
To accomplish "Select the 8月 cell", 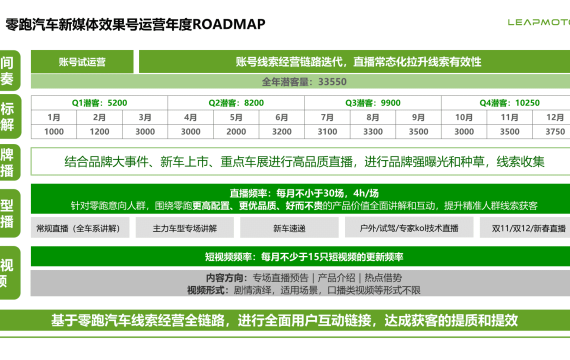I will click(x=373, y=117).
